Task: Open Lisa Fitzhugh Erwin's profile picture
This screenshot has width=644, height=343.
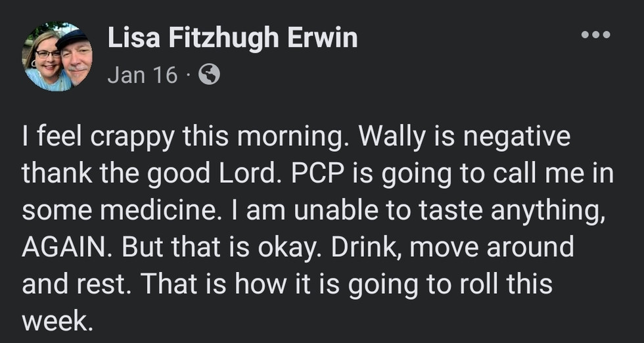Action: click(57, 57)
